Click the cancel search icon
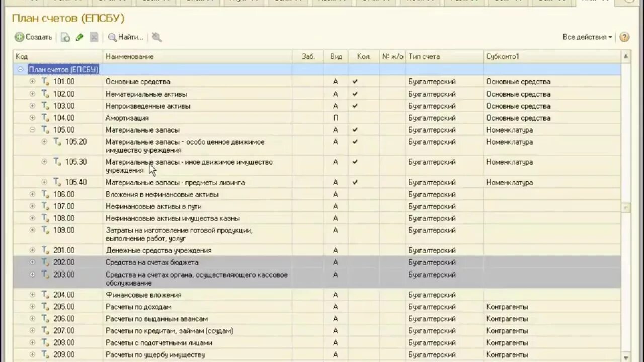Image resolution: width=644 pixels, height=362 pixels. (156, 37)
